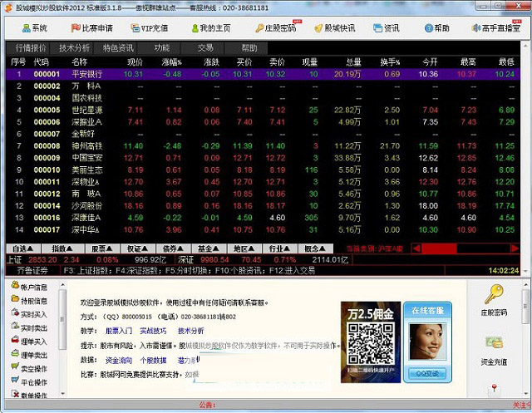Image resolution: width=532 pixels, height=413 pixels.
Task: Open 持股信息 in the sidebar
Action: pos(29,301)
